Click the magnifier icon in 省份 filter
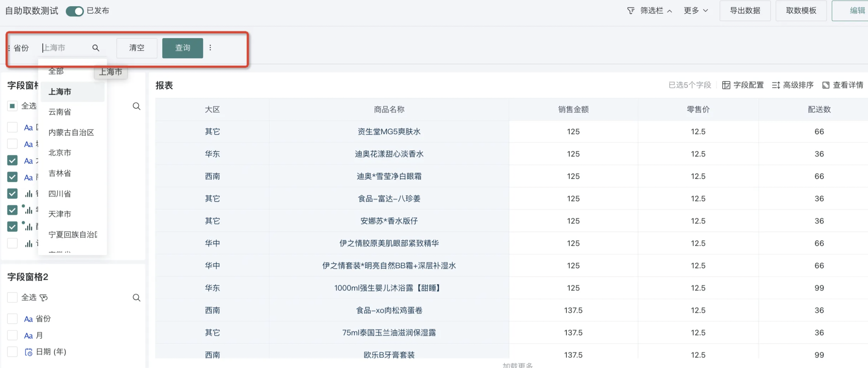 (96, 48)
